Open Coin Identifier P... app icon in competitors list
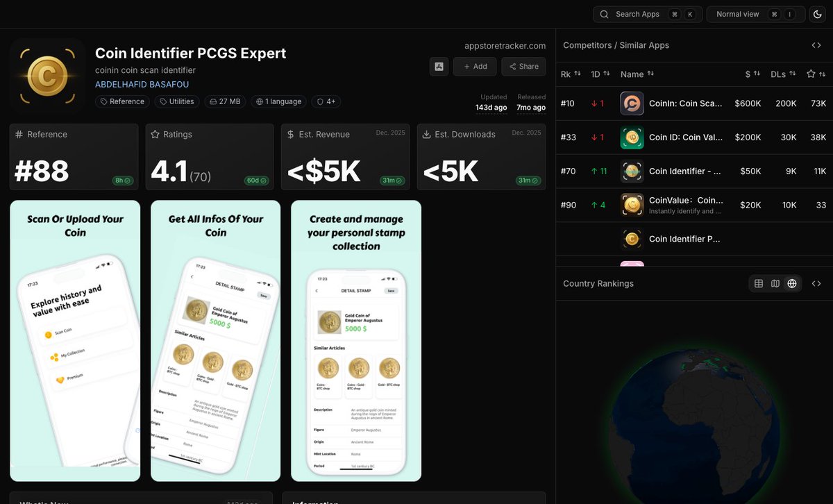Image resolution: width=833 pixels, height=504 pixels. tap(632, 239)
